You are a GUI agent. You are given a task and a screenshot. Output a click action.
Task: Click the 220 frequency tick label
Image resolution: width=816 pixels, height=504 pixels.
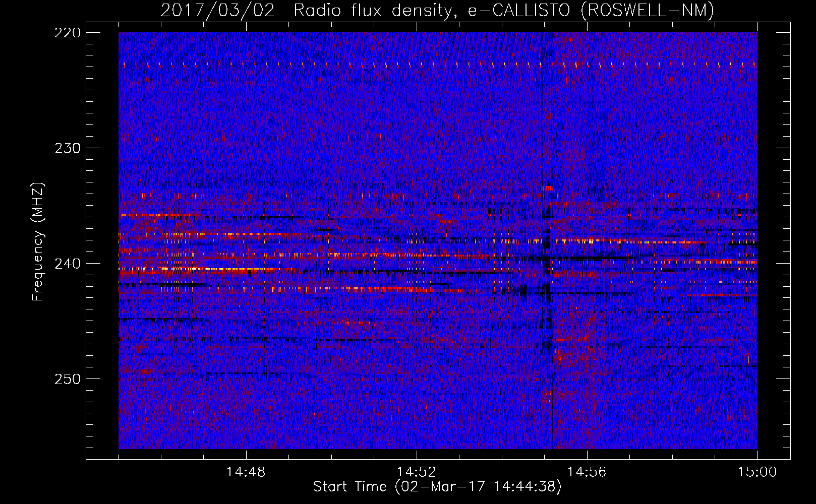click(67, 33)
